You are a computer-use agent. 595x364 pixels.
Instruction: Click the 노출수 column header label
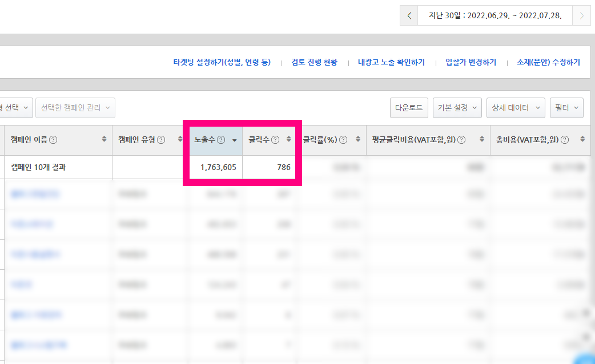[205, 140]
